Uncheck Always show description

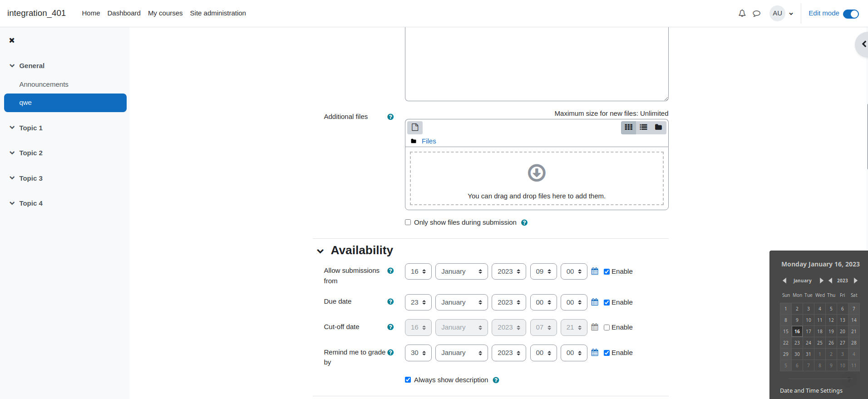[x=408, y=380]
